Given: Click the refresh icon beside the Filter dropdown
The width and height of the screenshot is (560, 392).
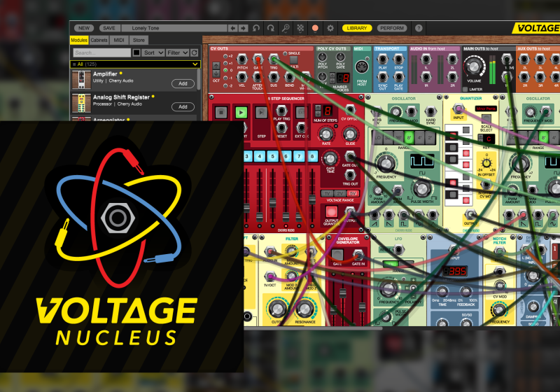Looking at the screenshot, I should coord(194,52).
